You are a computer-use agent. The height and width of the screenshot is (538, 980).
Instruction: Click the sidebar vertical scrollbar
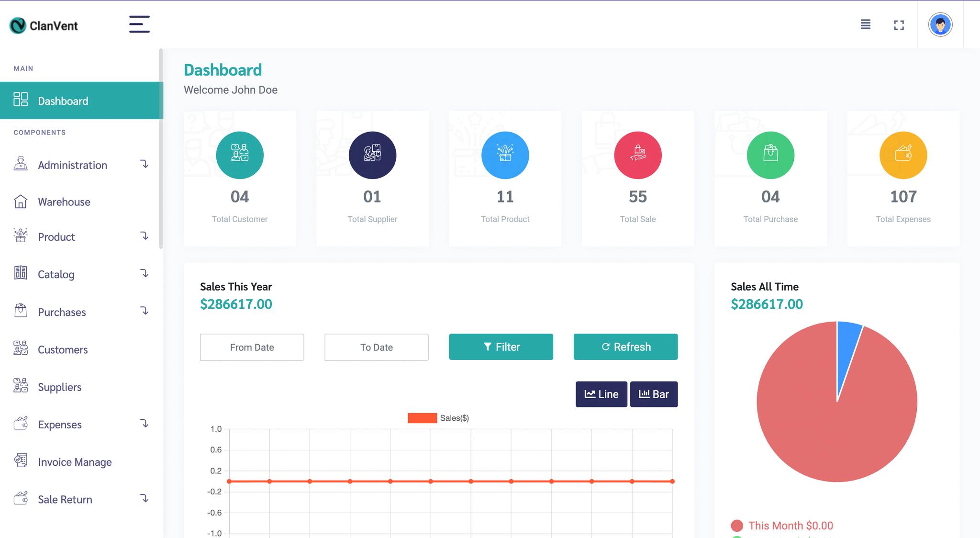(x=161, y=148)
